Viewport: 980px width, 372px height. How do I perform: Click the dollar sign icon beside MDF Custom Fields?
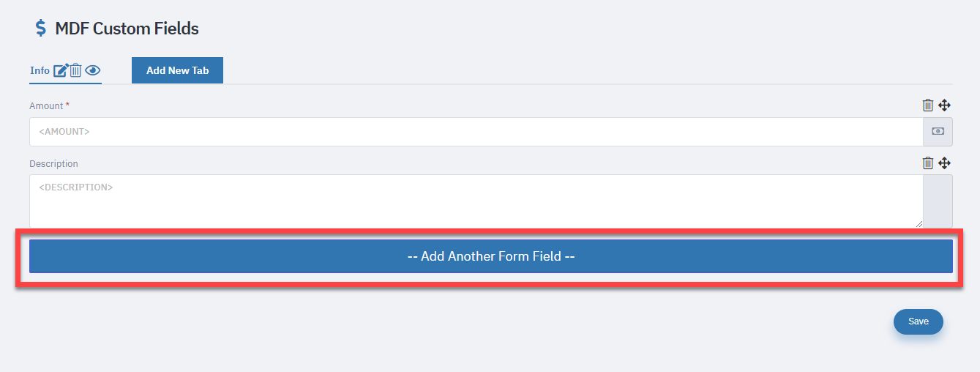41,29
